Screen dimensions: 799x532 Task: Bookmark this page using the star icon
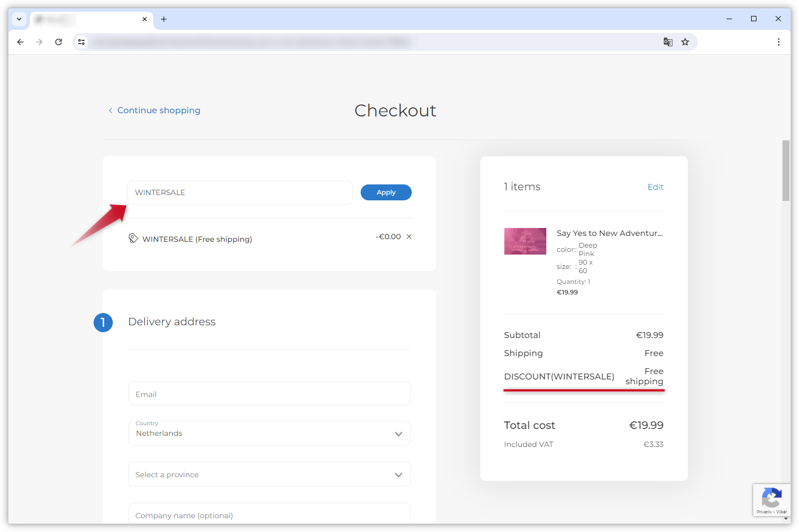(685, 41)
